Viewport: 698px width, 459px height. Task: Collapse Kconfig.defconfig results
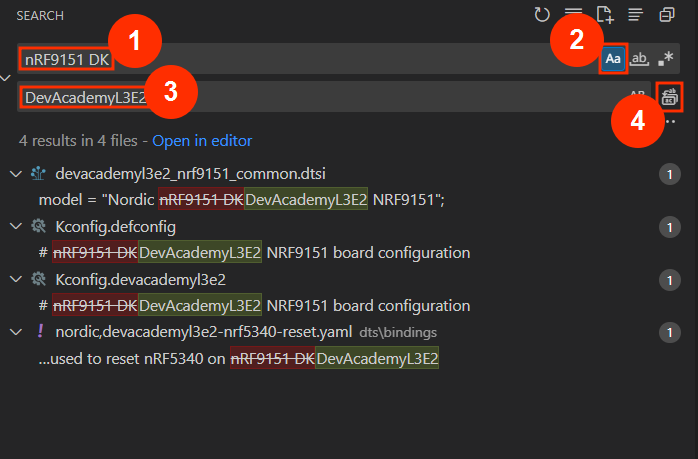(x=16, y=227)
